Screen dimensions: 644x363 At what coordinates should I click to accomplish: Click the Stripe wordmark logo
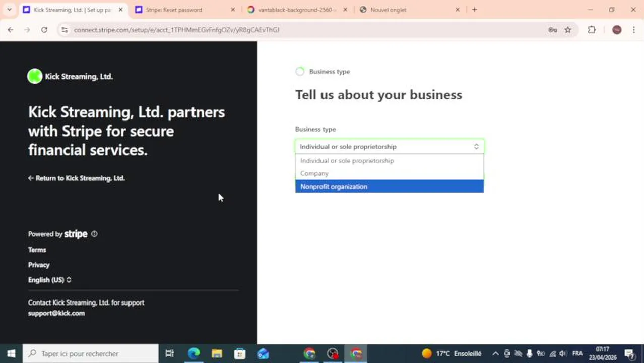[76, 234]
